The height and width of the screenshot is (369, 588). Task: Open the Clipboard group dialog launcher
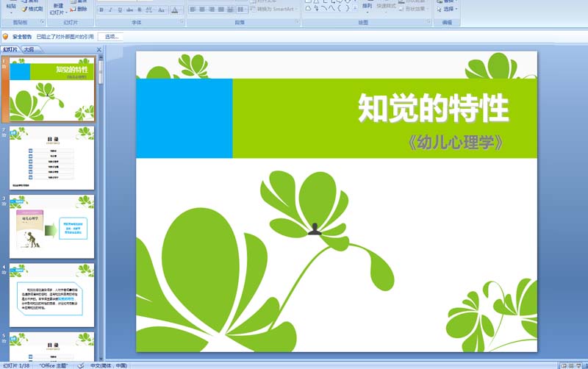pos(42,22)
